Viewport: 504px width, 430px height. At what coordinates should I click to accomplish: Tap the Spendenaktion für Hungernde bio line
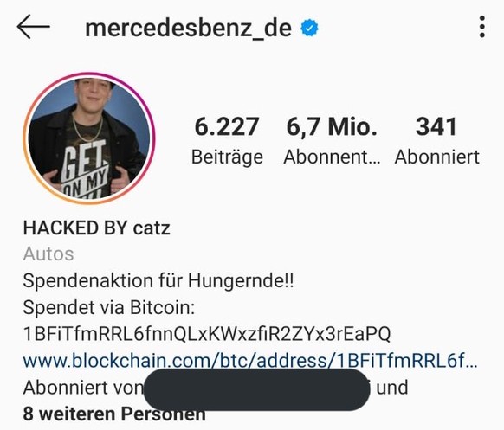point(158,281)
